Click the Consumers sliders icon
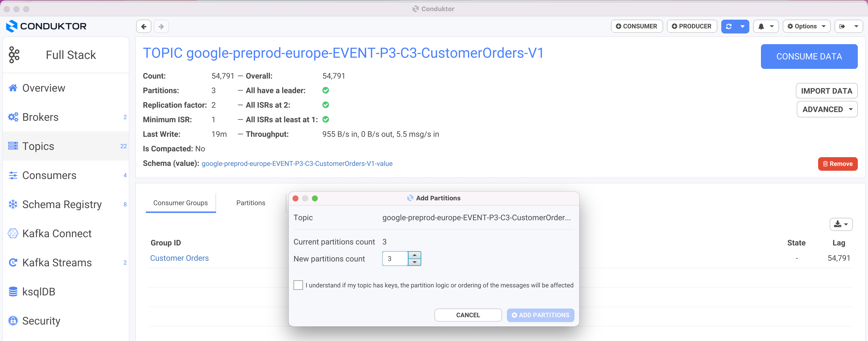This screenshot has width=868, height=341. pos(13,175)
